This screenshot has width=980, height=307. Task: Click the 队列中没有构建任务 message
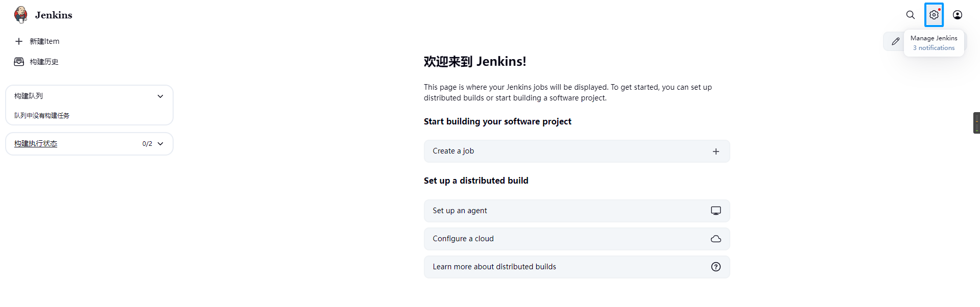(42, 116)
